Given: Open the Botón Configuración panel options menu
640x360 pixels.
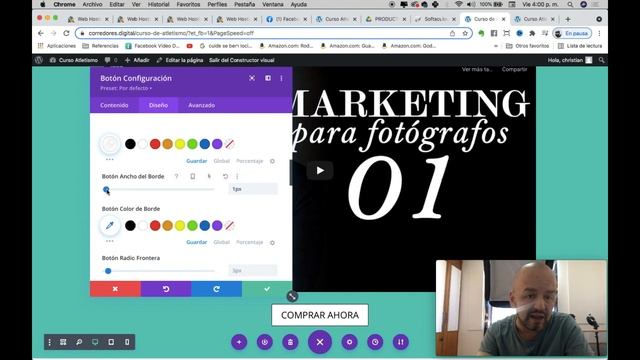Looking at the screenshot, I should 281,78.
